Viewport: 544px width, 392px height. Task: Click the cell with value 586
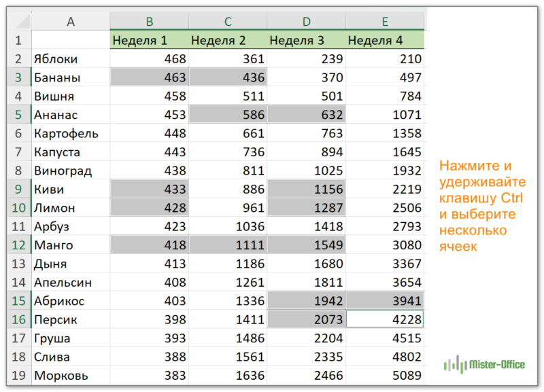[x=228, y=115]
